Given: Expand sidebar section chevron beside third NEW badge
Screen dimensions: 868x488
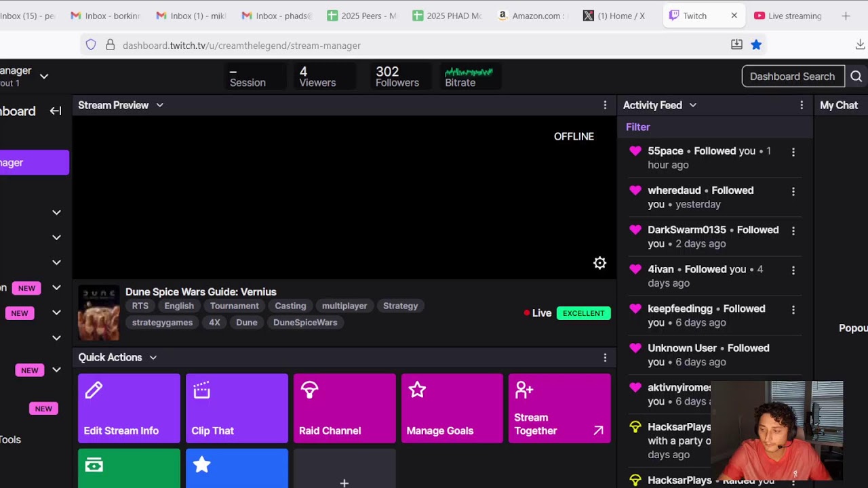Looking at the screenshot, I should pyautogui.click(x=56, y=370).
